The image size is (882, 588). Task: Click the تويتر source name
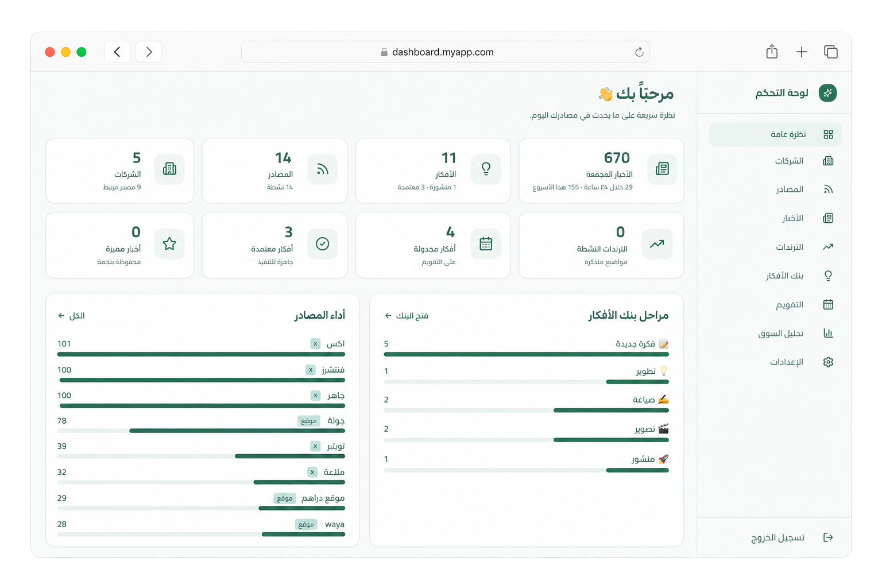point(336,446)
